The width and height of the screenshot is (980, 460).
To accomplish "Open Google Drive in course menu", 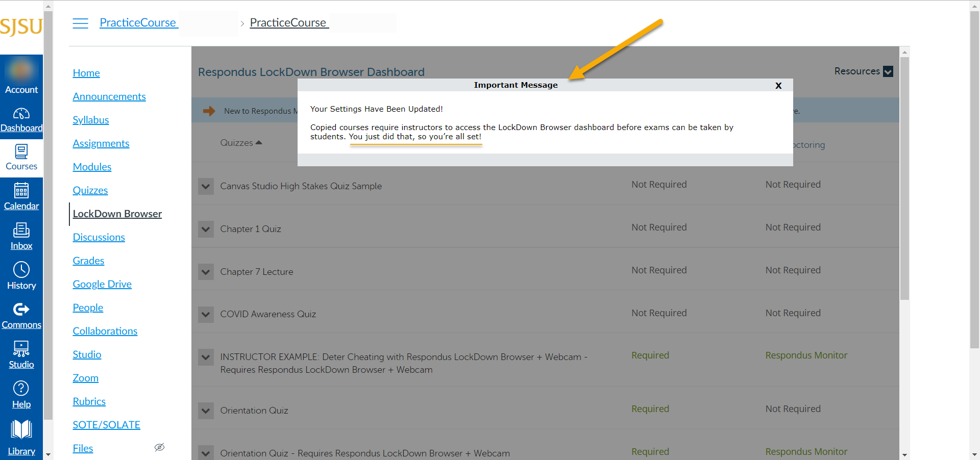I will (102, 284).
